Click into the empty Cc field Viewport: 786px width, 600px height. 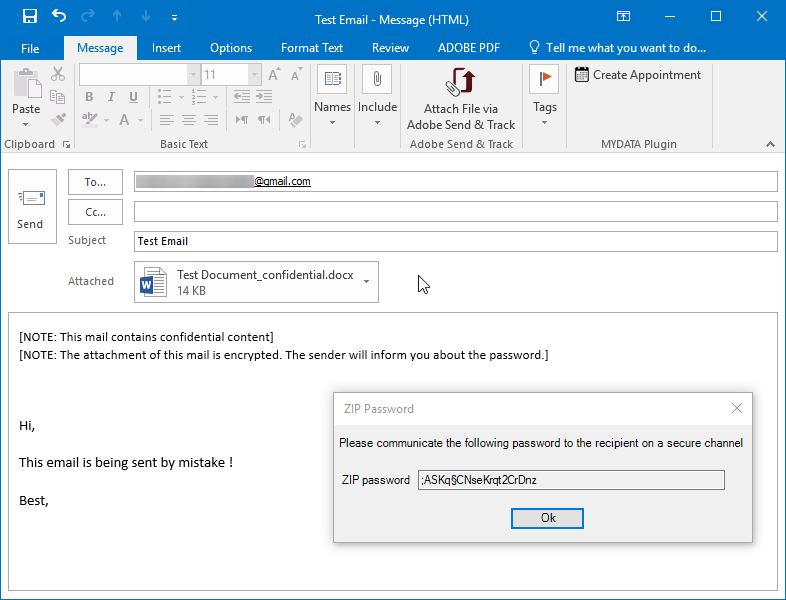click(x=456, y=212)
